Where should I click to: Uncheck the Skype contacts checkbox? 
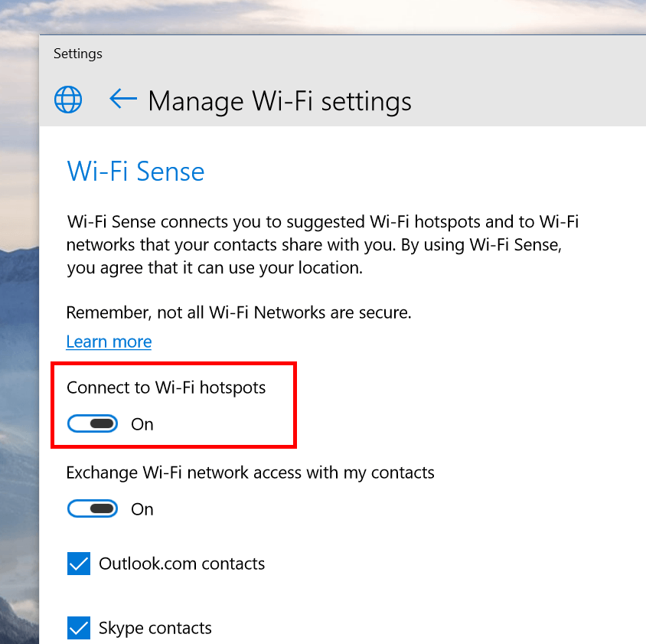coord(79,627)
